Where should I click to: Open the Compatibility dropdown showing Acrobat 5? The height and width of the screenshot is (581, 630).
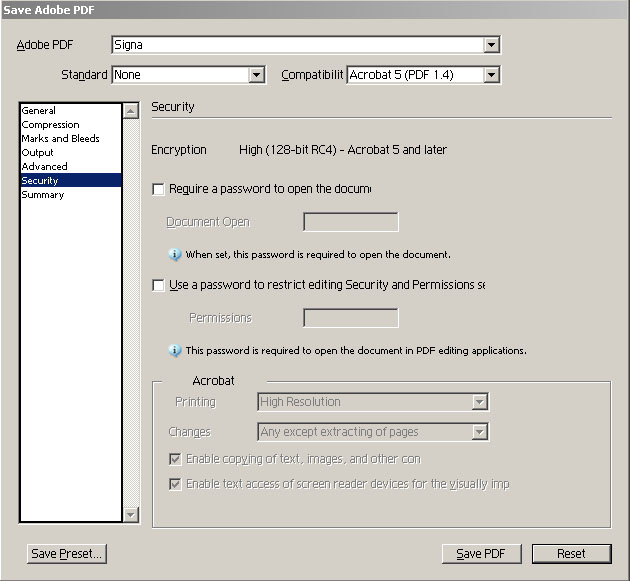(x=423, y=75)
